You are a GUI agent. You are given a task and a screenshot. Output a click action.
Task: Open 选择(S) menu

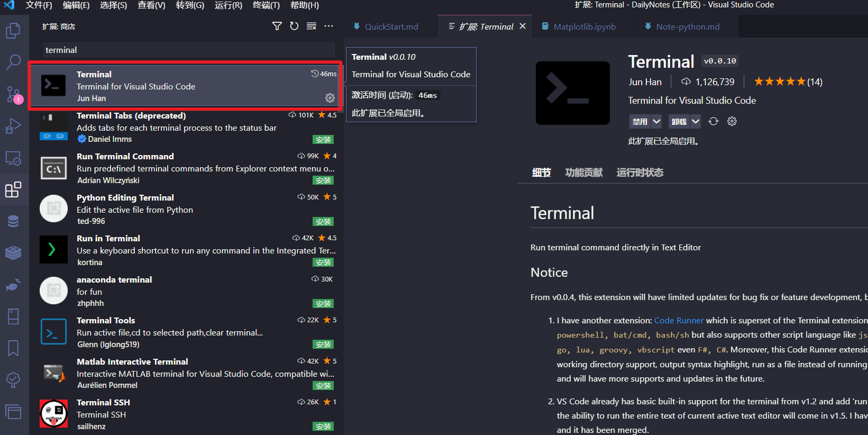click(114, 5)
